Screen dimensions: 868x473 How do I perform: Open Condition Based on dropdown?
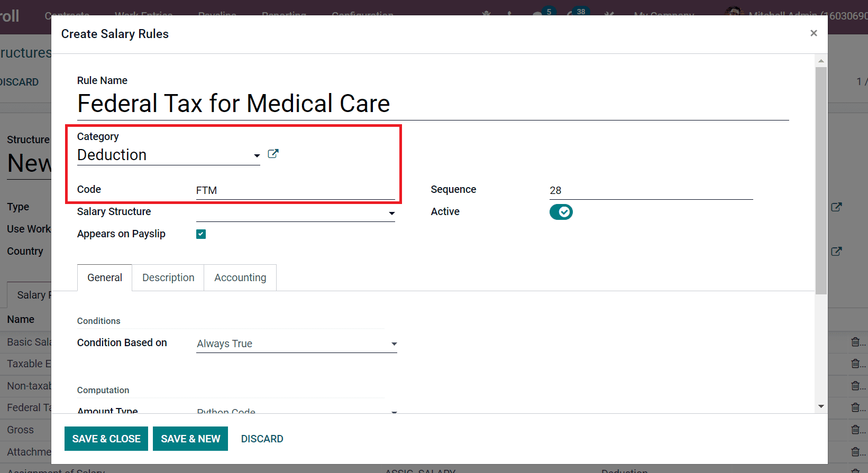[x=296, y=344]
